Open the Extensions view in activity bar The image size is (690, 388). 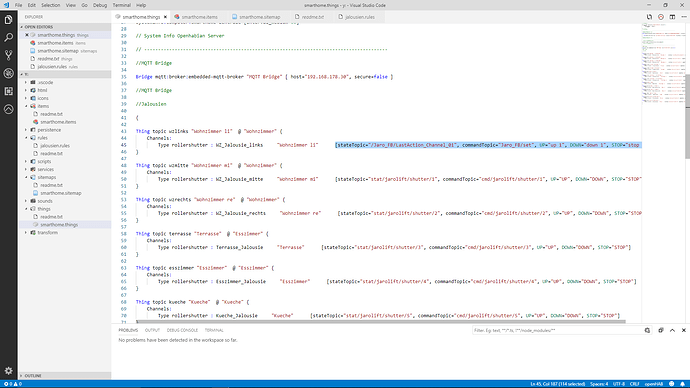pyautogui.click(x=8, y=91)
